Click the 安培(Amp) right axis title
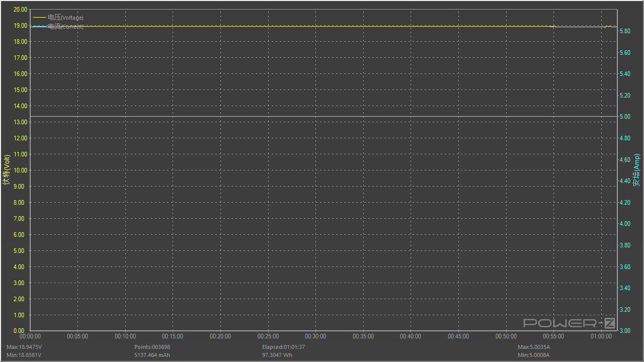Image resolution: width=644 pixels, height=362 pixels. [636, 170]
